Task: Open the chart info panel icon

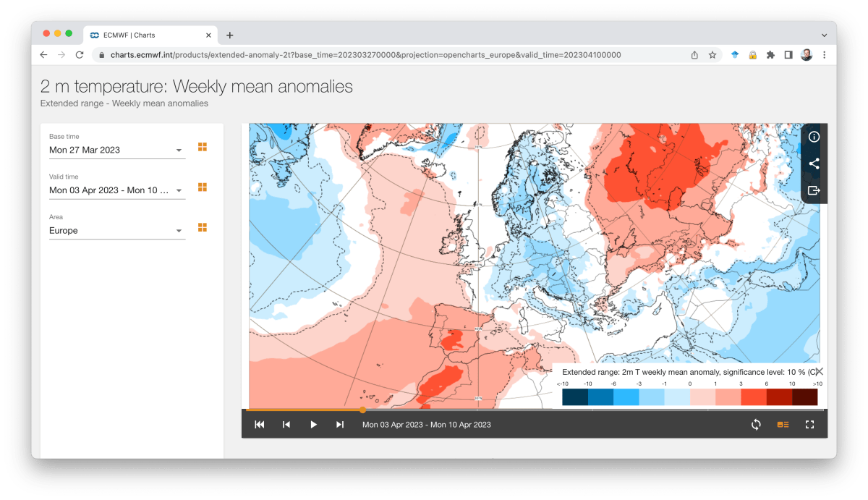Action: pyautogui.click(x=814, y=137)
